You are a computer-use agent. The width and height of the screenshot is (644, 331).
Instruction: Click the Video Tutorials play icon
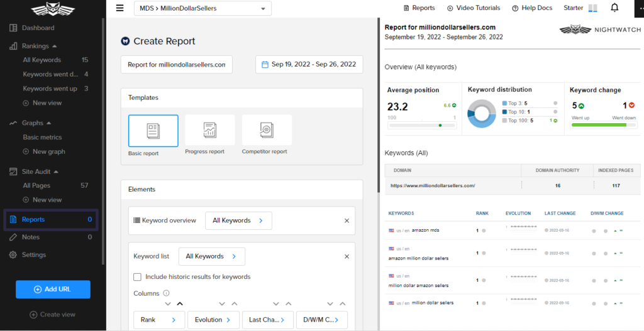click(x=450, y=8)
